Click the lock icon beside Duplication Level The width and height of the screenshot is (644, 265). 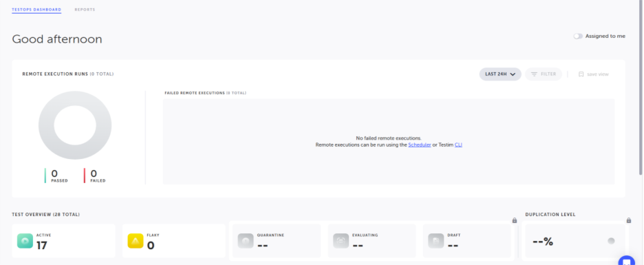pyautogui.click(x=629, y=221)
